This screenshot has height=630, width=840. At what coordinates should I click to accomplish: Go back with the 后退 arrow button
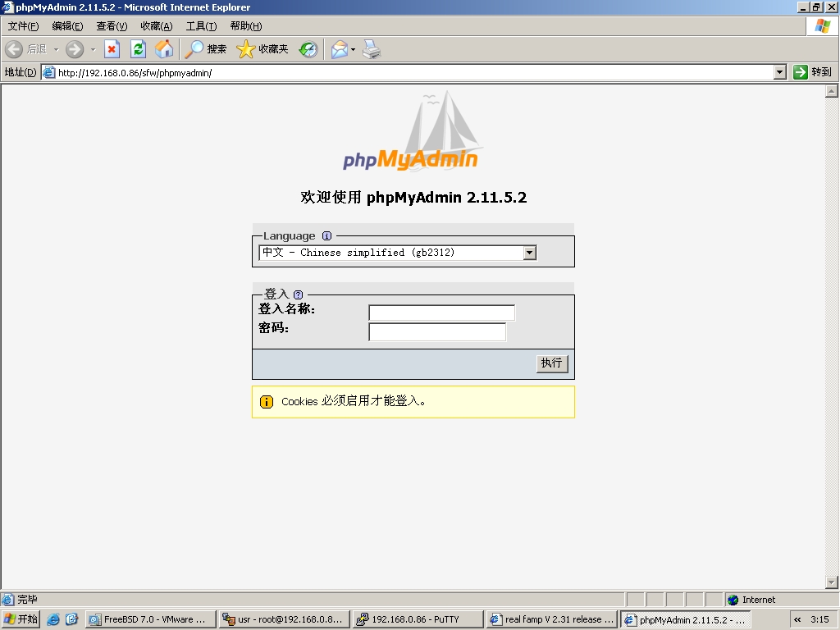coord(25,49)
